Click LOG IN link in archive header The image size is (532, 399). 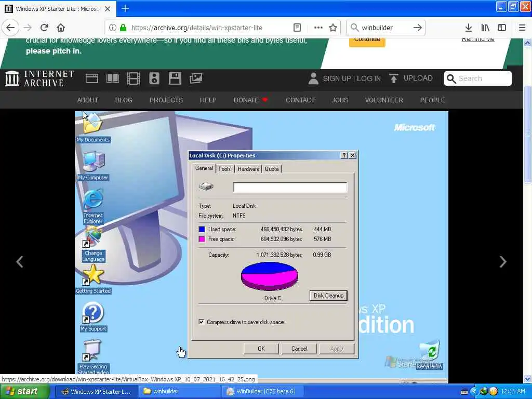coord(369,79)
